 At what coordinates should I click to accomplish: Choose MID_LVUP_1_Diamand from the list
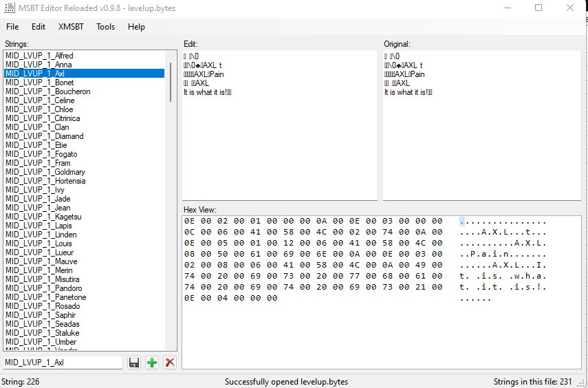coord(45,136)
